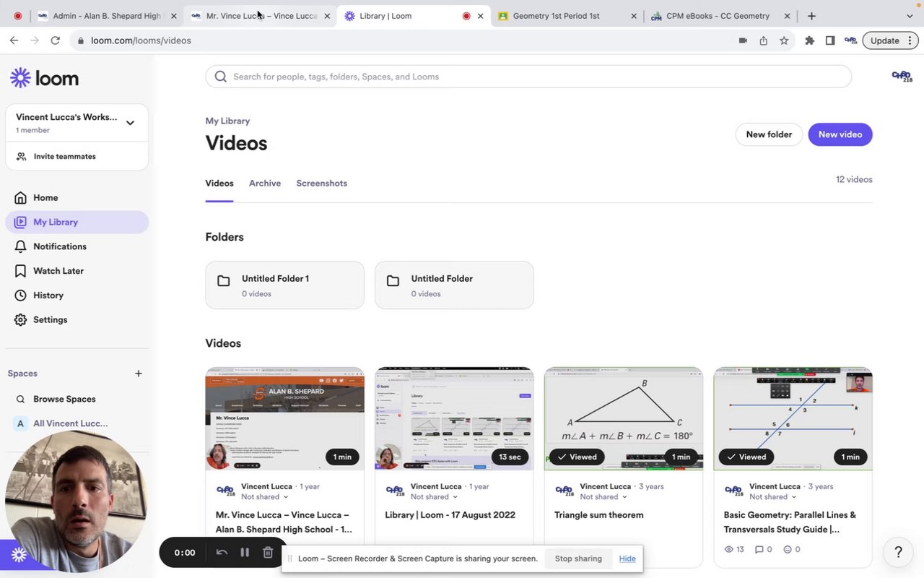
Task: Click Stop sharing in the screen share bar
Action: tap(578, 558)
